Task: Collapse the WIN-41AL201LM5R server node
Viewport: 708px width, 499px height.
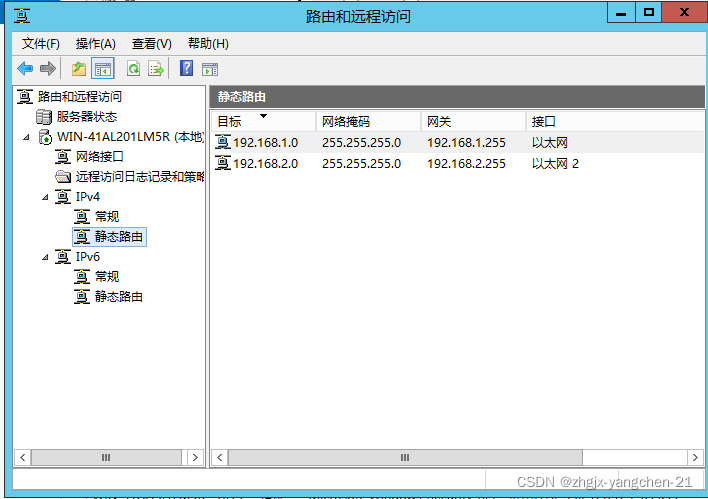Action: tap(26, 137)
